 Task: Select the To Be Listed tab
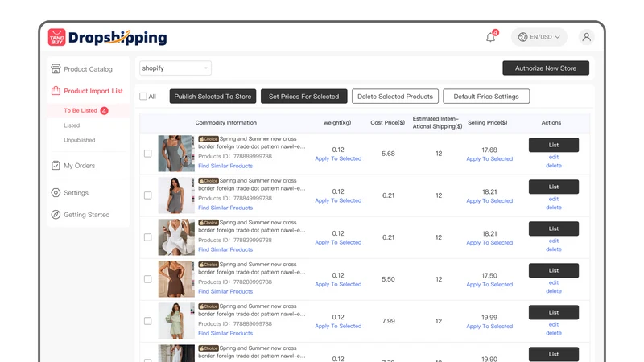pos(80,110)
